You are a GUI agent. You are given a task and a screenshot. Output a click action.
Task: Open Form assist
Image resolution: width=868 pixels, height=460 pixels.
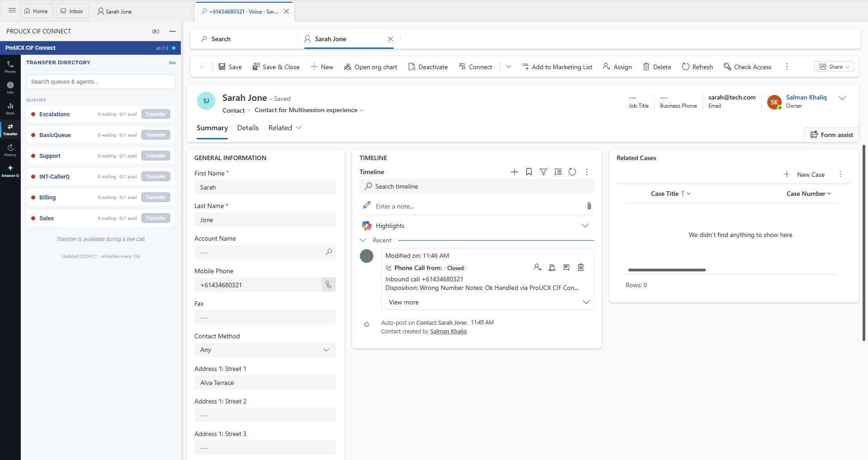[831, 135]
